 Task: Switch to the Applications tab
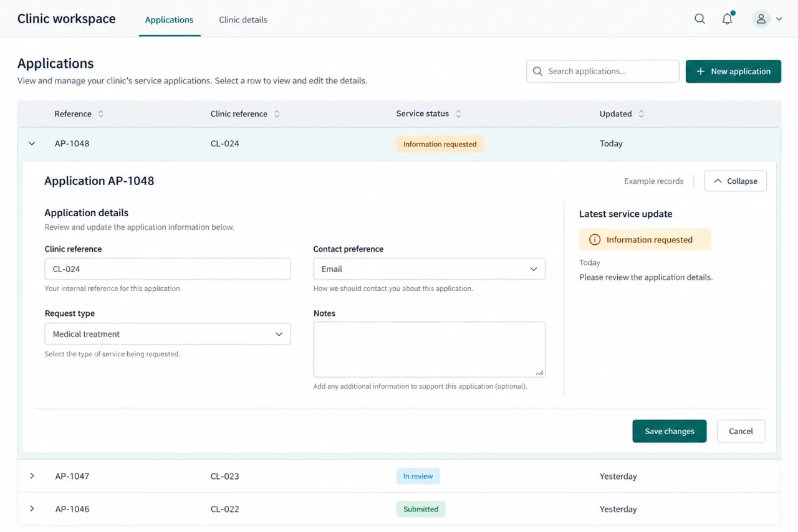(x=169, y=20)
